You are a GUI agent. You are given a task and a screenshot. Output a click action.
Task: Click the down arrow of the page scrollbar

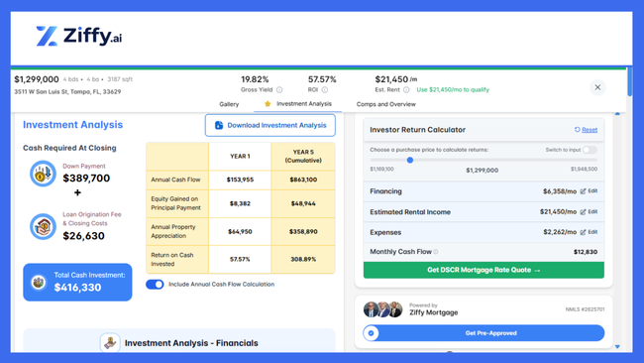617,347
